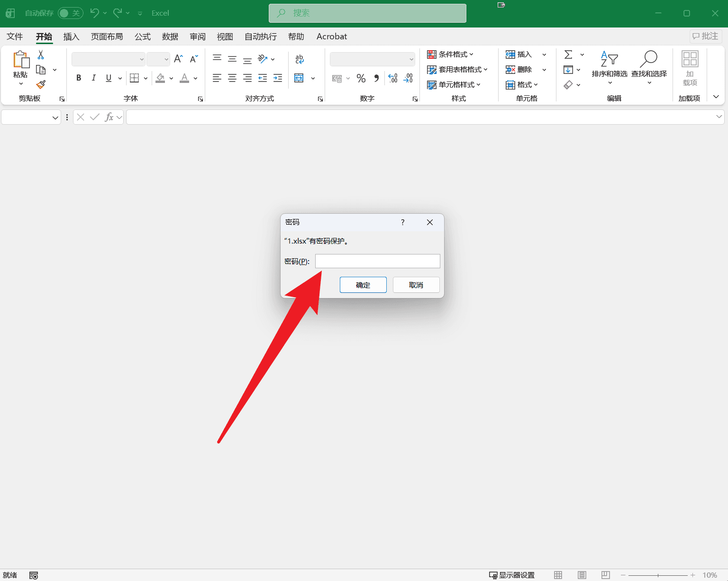Viewport: 728px width, 581px height.
Task: Open the Acrobat tab
Action: click(x=332, y=36)
